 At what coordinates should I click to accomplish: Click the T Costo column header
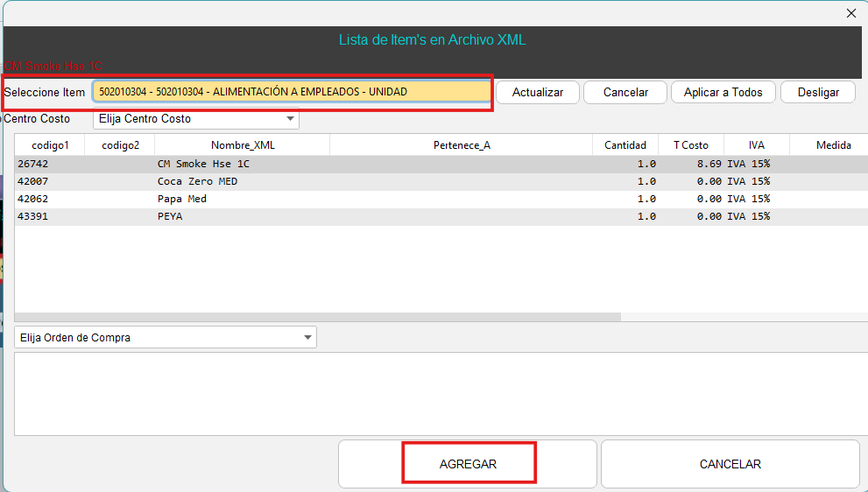(690, 145)
